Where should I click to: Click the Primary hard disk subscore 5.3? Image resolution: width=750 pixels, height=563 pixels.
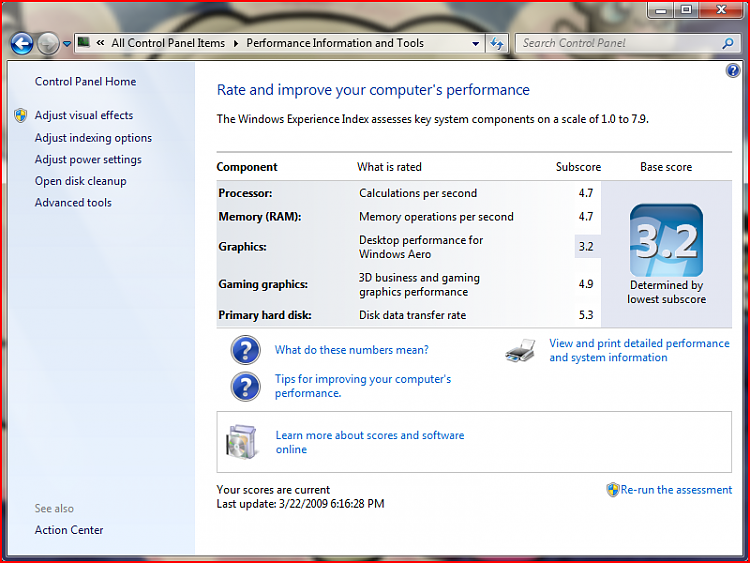(x=586, y=315)
